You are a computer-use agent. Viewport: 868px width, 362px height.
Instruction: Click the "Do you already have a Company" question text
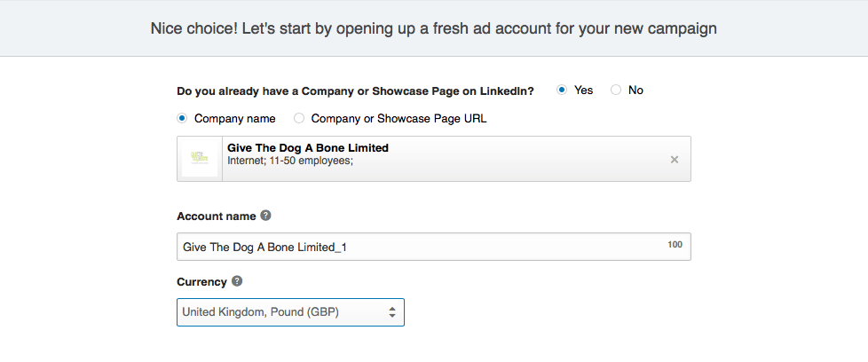(x=355, y=91)
